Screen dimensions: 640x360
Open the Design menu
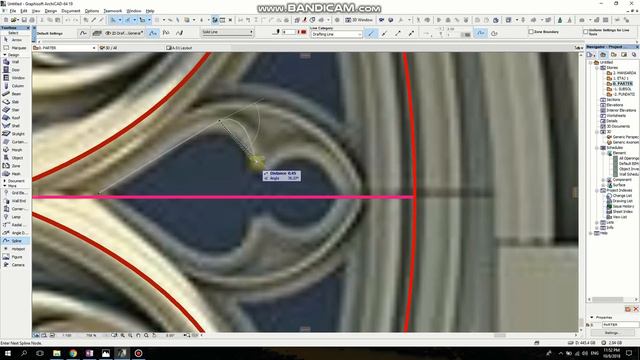point(51,11)
